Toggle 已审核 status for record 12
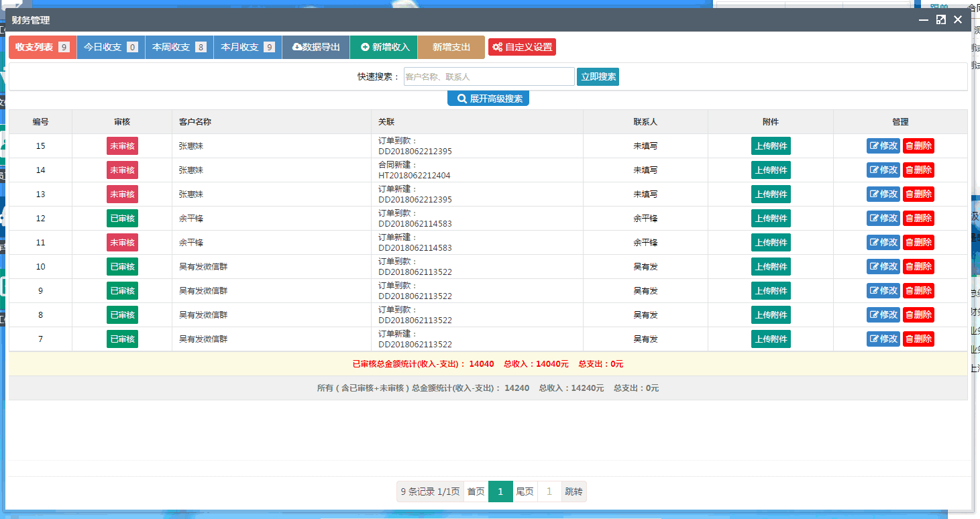 122,219
